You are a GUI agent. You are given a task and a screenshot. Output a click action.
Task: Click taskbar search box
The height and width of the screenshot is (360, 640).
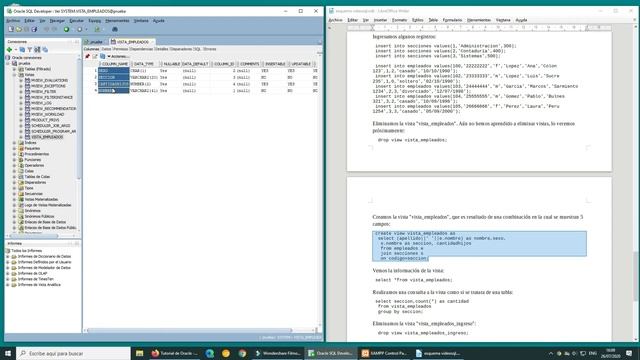(x=73, y=353)
